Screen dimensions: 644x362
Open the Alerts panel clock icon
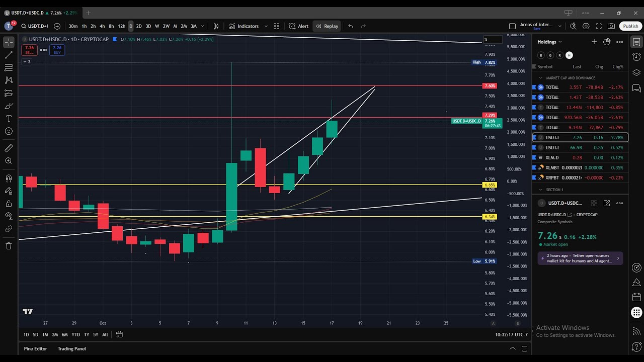pyautogui.click(x=636, y=57)
